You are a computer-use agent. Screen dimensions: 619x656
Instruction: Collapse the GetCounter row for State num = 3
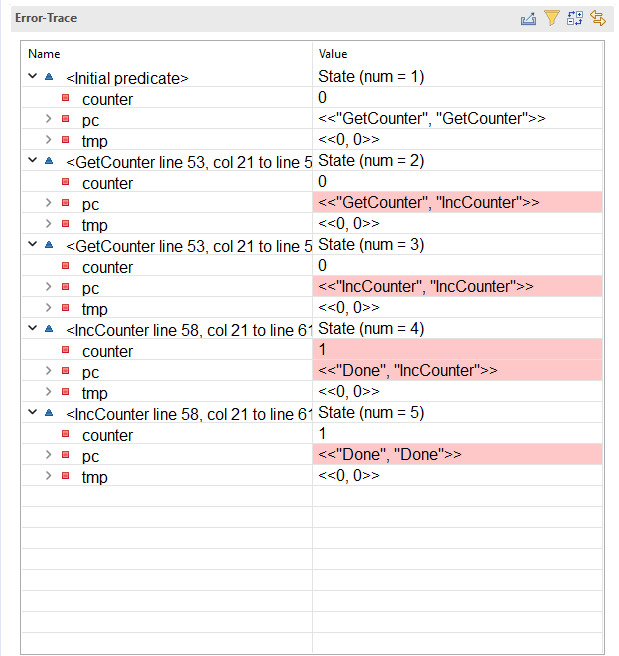coord(32,244)
